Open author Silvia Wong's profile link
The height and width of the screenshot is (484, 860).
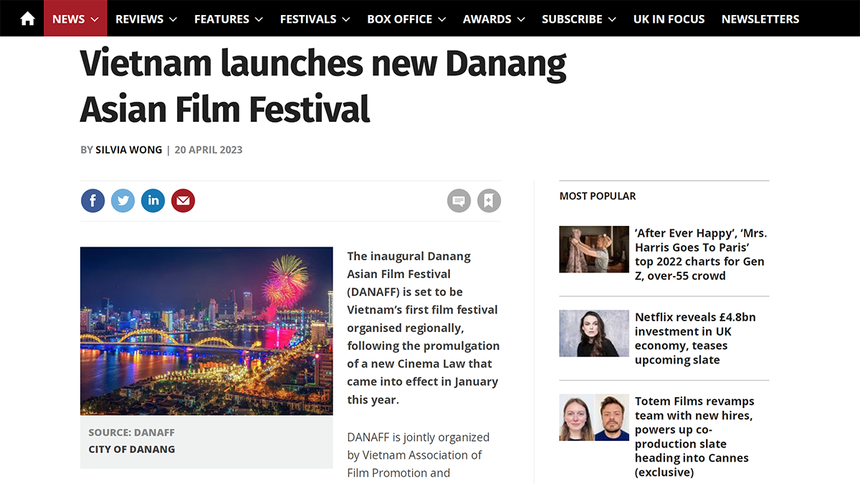(x=129, y=150)
